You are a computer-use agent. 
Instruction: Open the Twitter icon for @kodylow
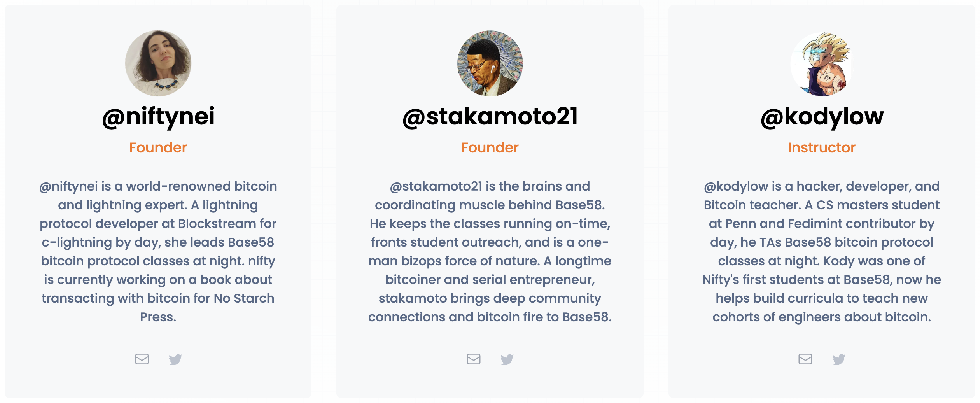point(839,359)
